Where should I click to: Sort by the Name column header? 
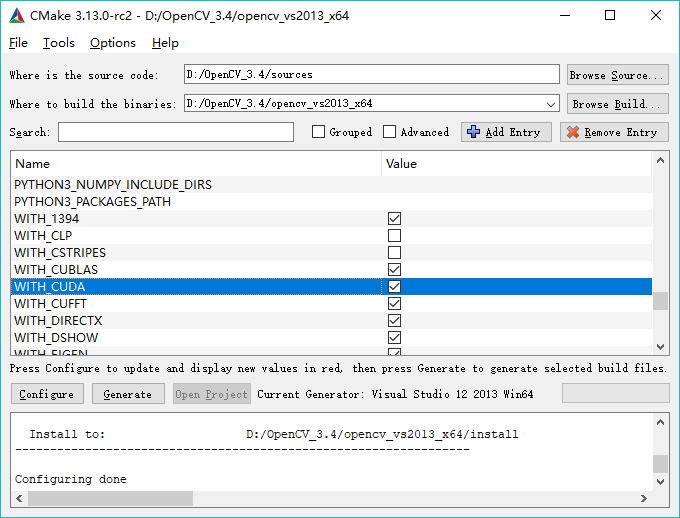tap(196, 164)
